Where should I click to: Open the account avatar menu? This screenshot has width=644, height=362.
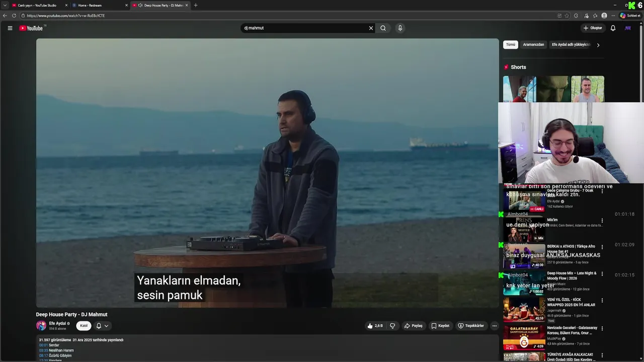click(628, 28)
